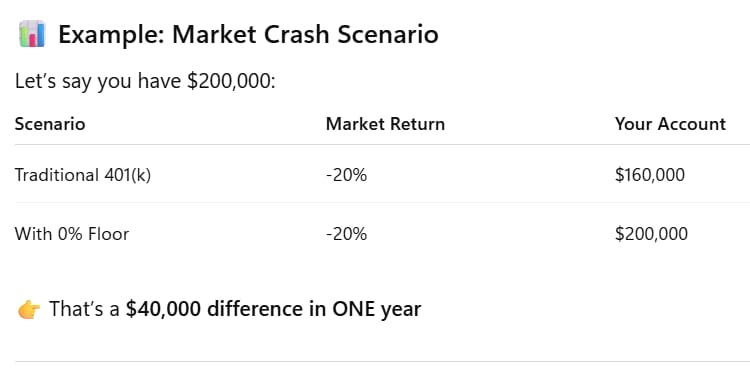Click the -20% return for 0% Floor
This screenshot has width=750, height=370.
click(346, 234)
